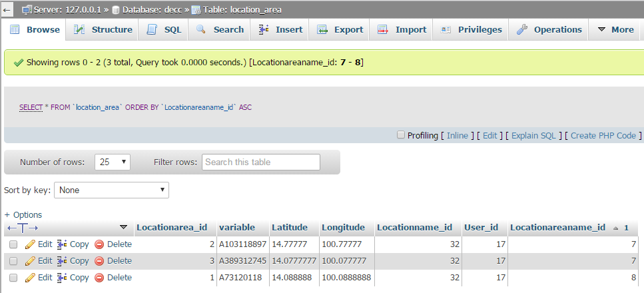The height and width of the screenshot is (293, 644).
Task: Toggle the Profiling checkbox
Action: point(401,135)
